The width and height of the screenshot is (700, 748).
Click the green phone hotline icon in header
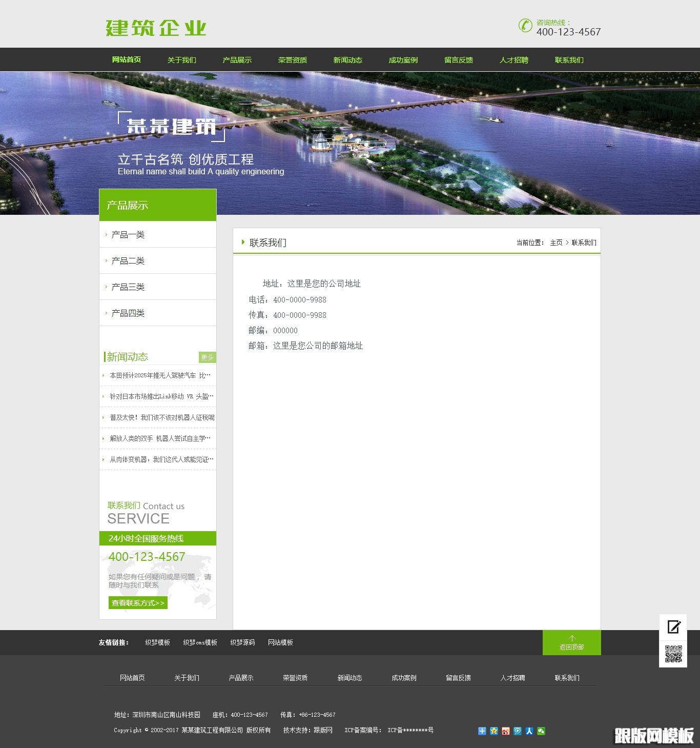(525, 25)
